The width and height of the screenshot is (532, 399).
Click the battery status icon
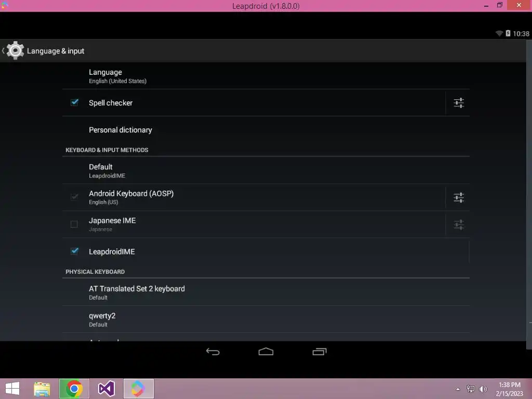coord(508,33)
